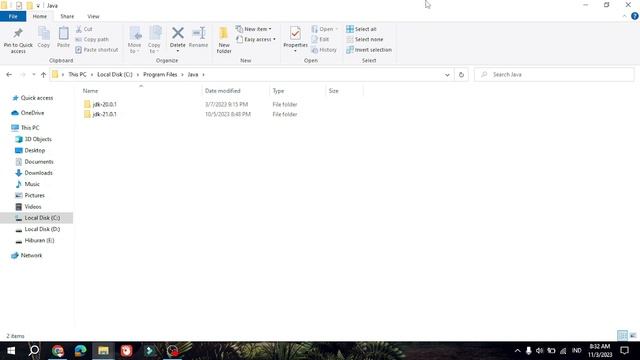Image resolution: width=640 pixels, height=360 pixels.
Task: Open Microsoft Edge from taskbar
Action: coord(80,351)
